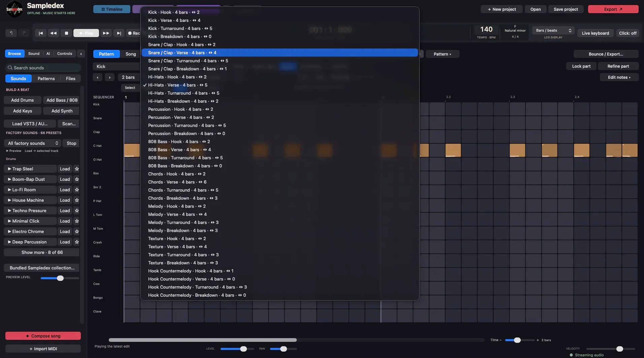Click the Play transport button
The height and width of the screenshot is (358, 644).
click(x=86, y=33)
